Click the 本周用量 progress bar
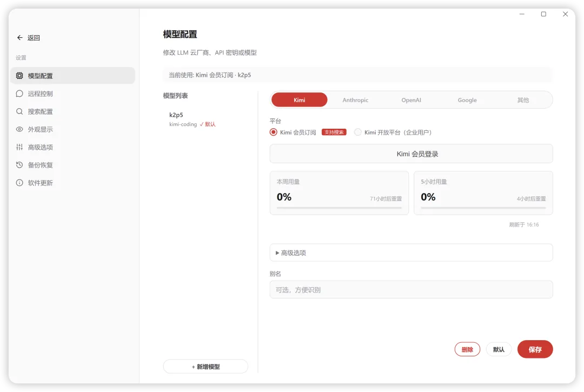584x392 pixels. [x=339, y=208]
